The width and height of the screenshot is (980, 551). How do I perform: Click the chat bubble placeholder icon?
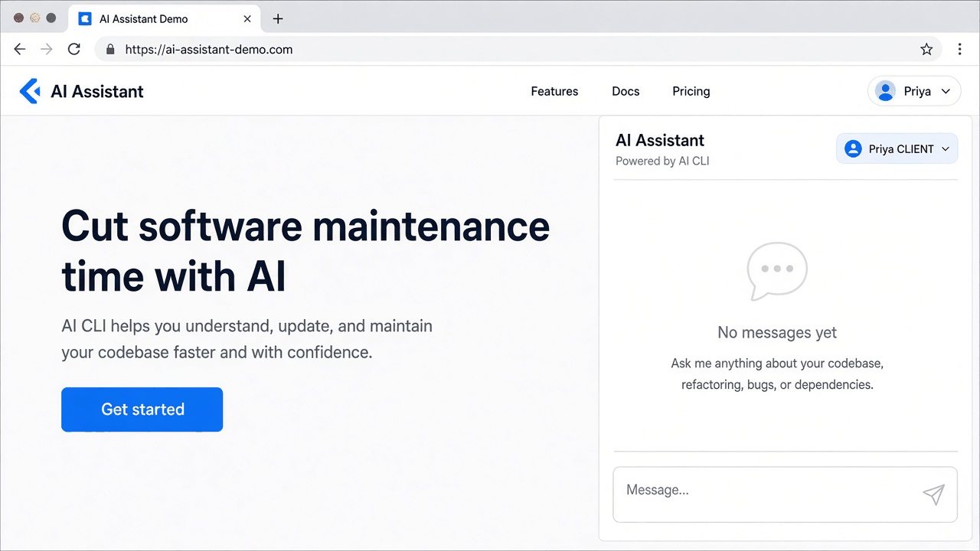pos(777,271)
